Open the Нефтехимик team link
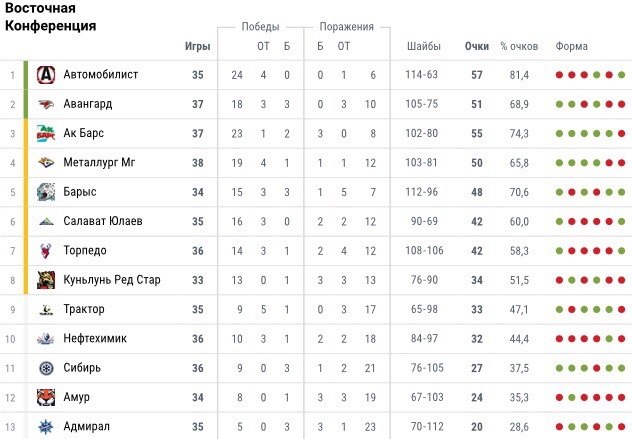The image size is (632, 439). coord(95,339)
